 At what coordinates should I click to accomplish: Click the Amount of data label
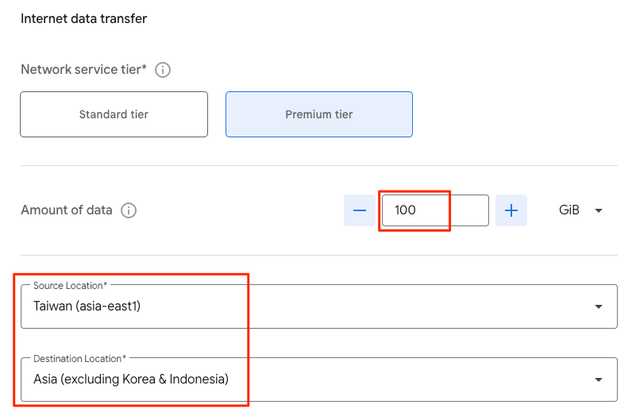[x=66, y=211]
